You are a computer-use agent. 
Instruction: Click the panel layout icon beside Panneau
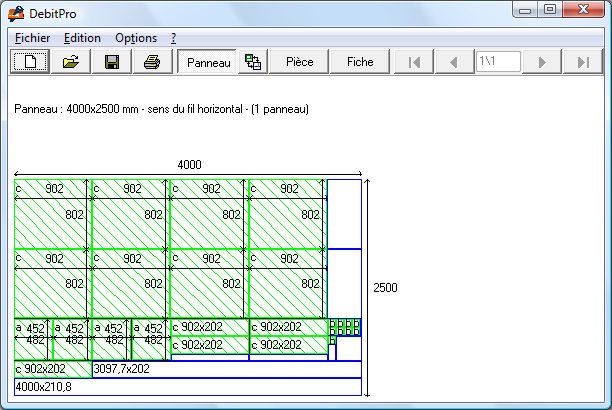253,61
